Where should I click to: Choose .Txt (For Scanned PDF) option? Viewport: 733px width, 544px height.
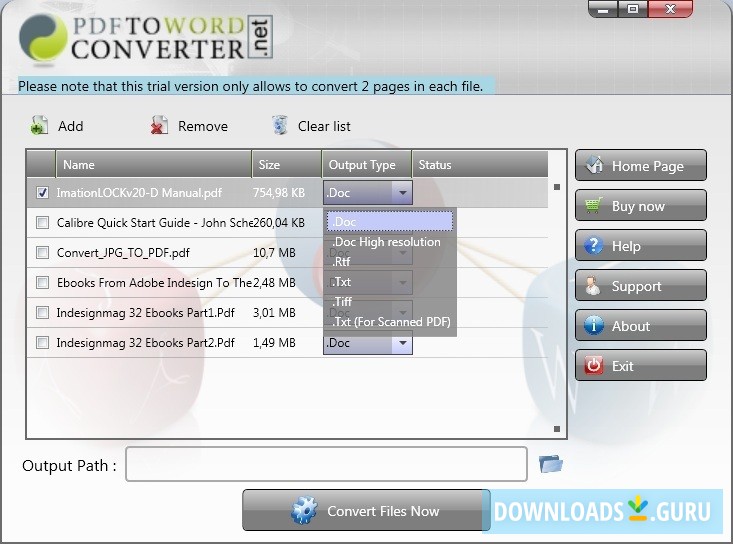(390, 322)
